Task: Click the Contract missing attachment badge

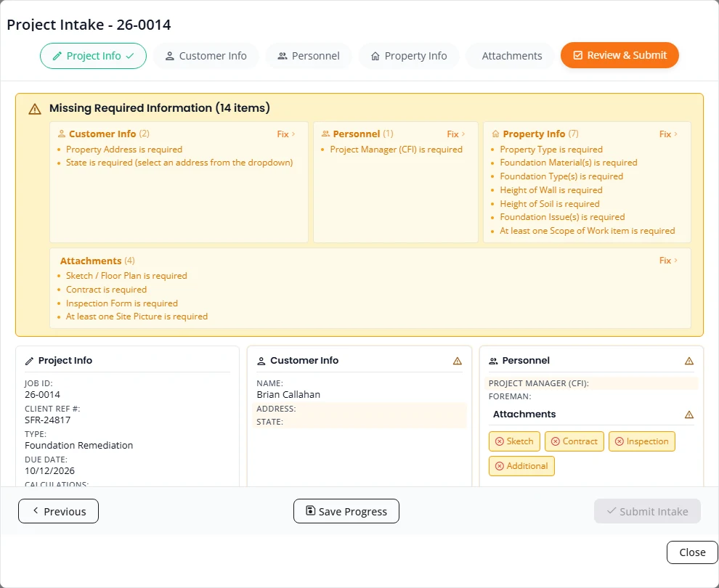Action: tap(574, 441)
